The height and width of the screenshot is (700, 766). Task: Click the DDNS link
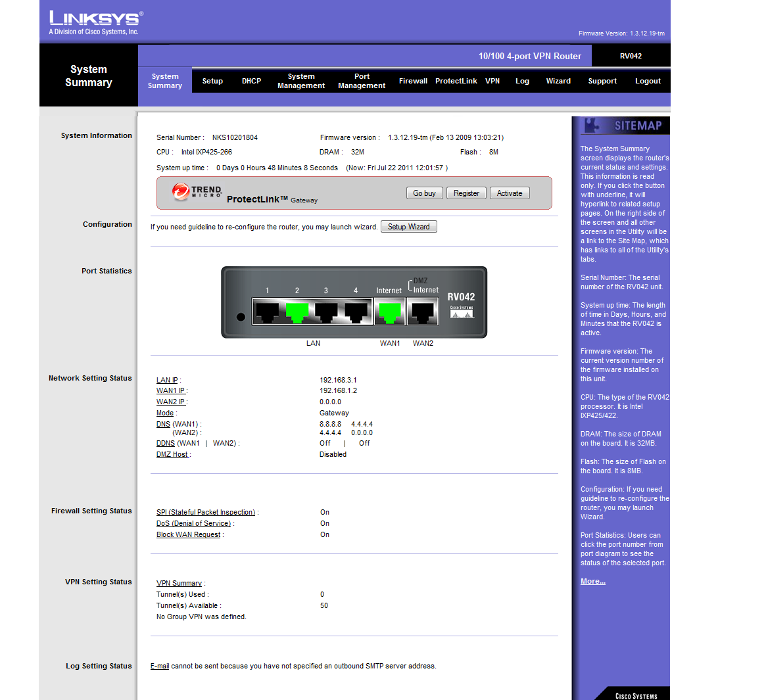[x=166, y=444]
